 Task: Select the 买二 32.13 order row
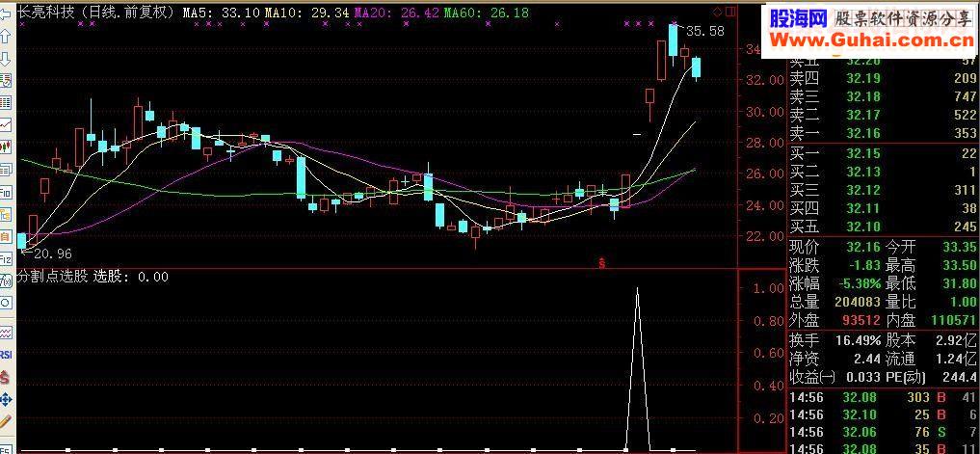883,172
